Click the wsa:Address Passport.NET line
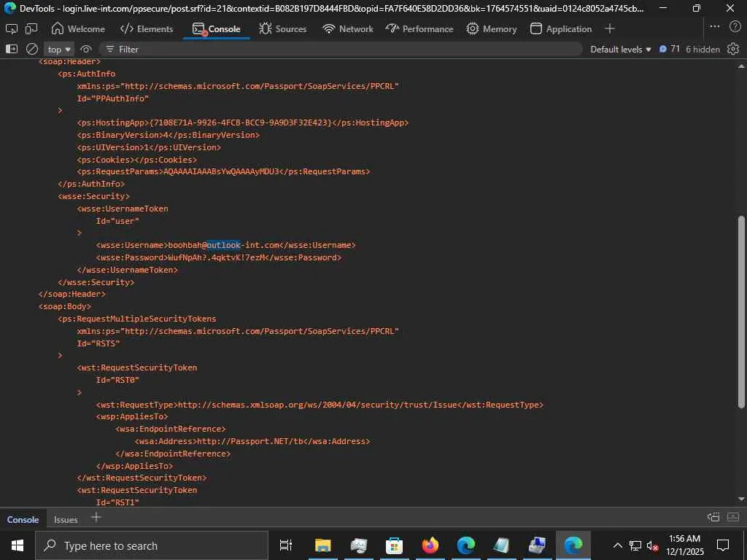Viewport: 747px width, 560px height. click(252, 441)
